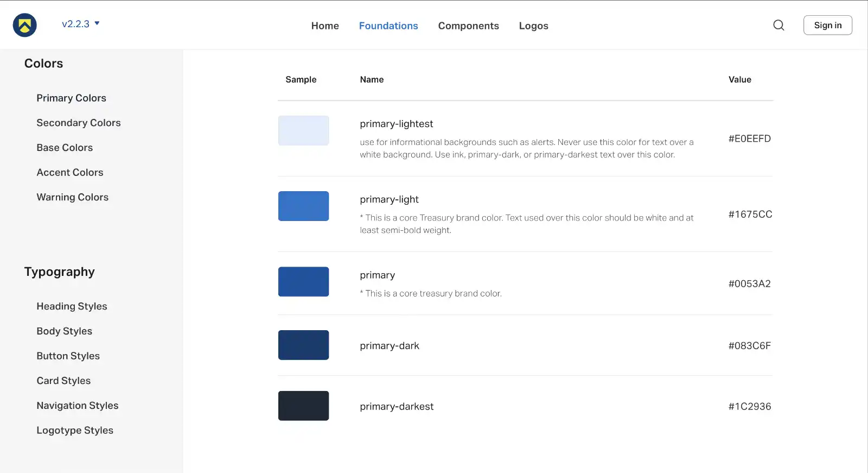Viewport: 868px width, 473px height.
Task: Click the Sign in button
Action: pyautogui.click(x=827, y=25)
